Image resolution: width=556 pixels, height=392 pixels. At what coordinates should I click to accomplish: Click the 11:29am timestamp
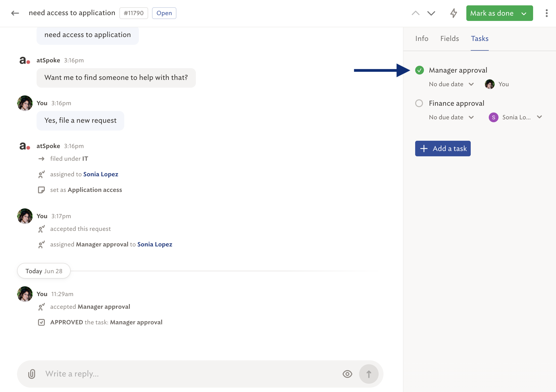[x=62, y=294]
